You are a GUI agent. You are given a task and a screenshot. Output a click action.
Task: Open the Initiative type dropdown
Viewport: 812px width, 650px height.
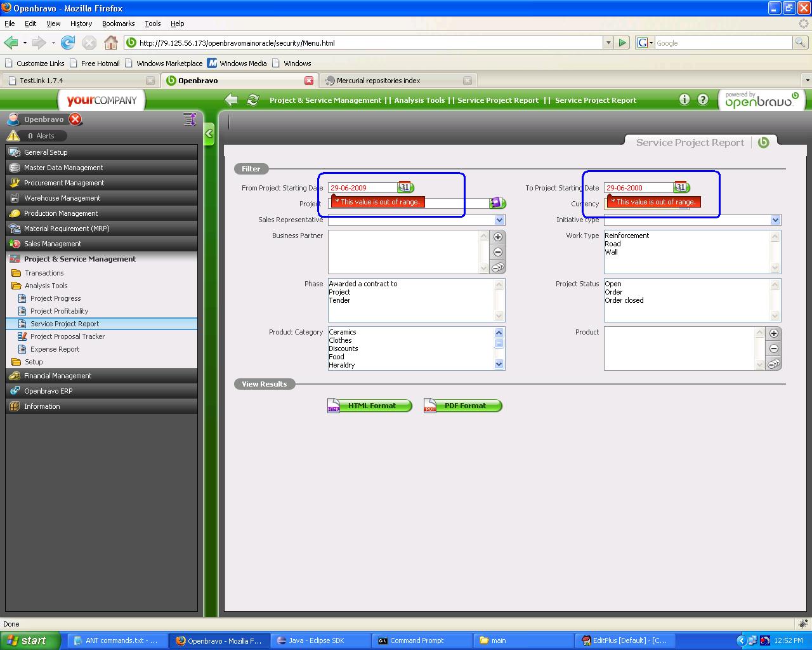click(x=775, y=220)
